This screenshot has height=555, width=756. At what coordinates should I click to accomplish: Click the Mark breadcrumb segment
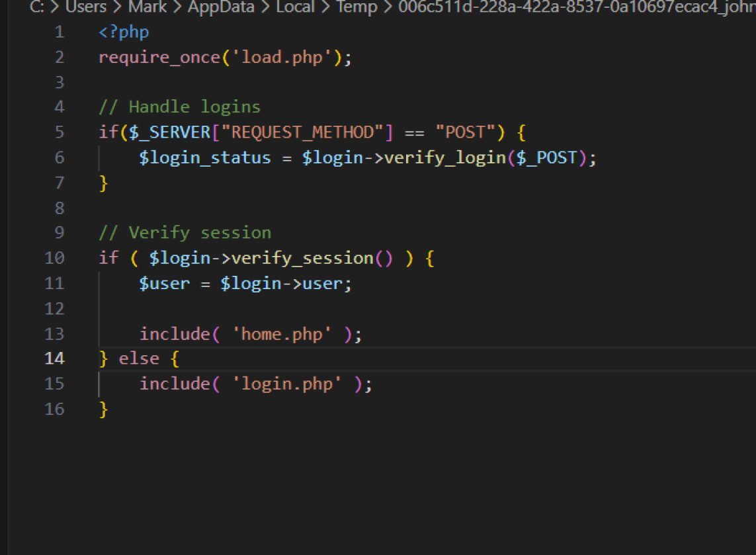click(147, 7)
